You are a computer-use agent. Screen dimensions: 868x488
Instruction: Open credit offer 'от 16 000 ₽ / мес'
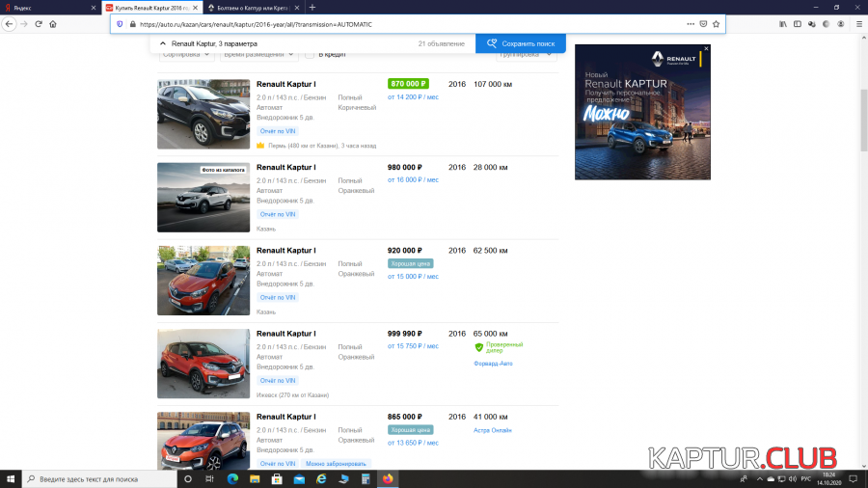pos(413,179)
